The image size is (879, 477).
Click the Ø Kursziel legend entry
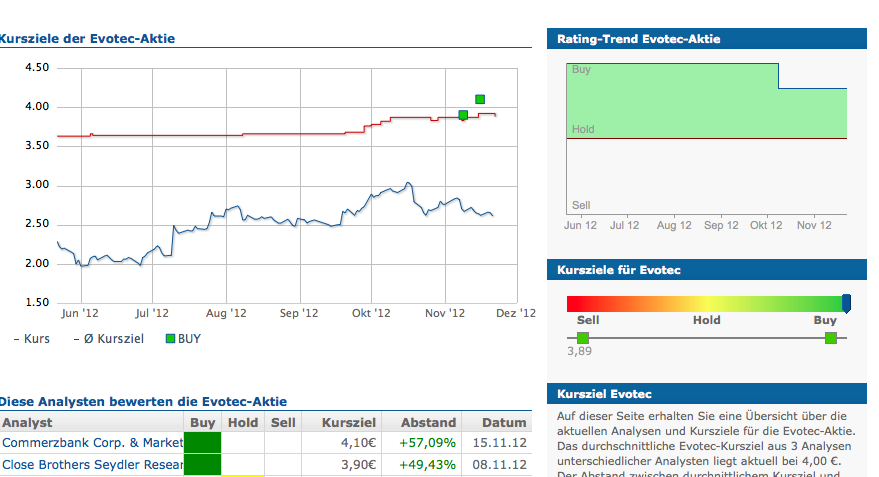point(109,339)
